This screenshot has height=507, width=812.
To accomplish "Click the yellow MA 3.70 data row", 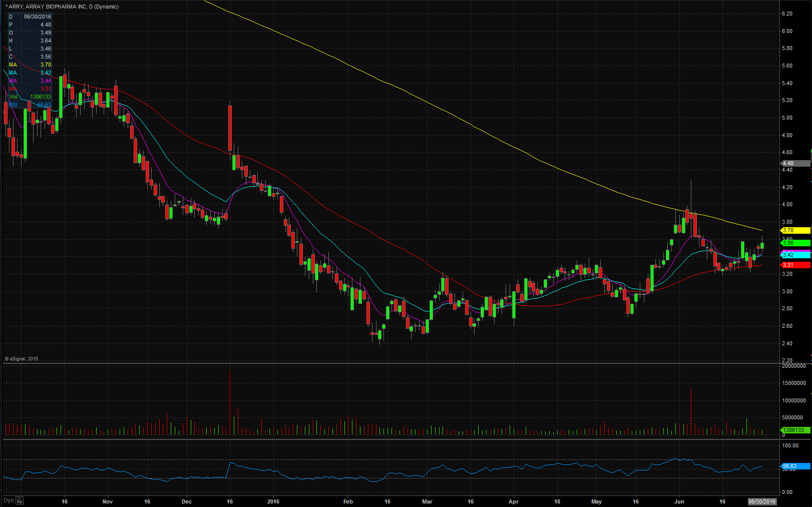I will pyautogui.click(x=30, y=65).
